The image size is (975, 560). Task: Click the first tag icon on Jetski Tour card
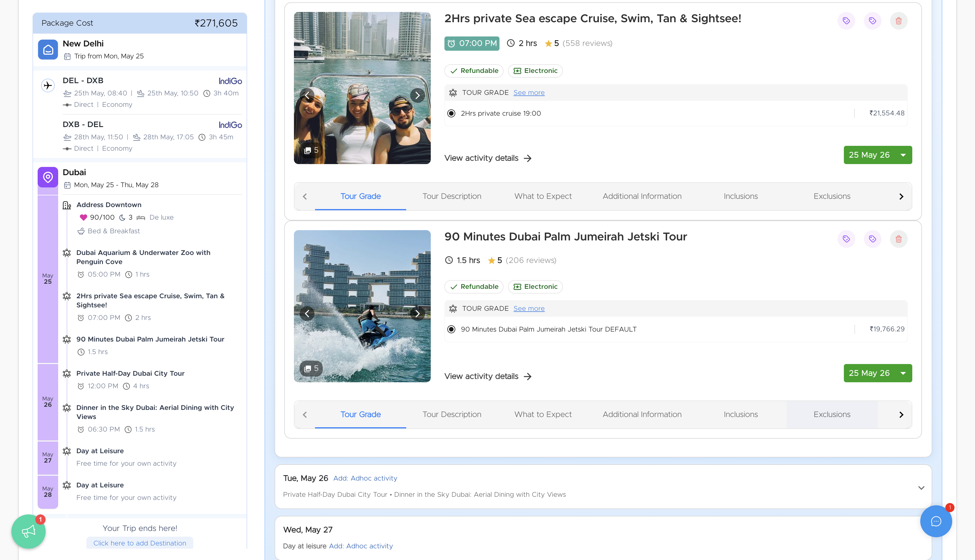pyautogui.click(x=846, y=239)
